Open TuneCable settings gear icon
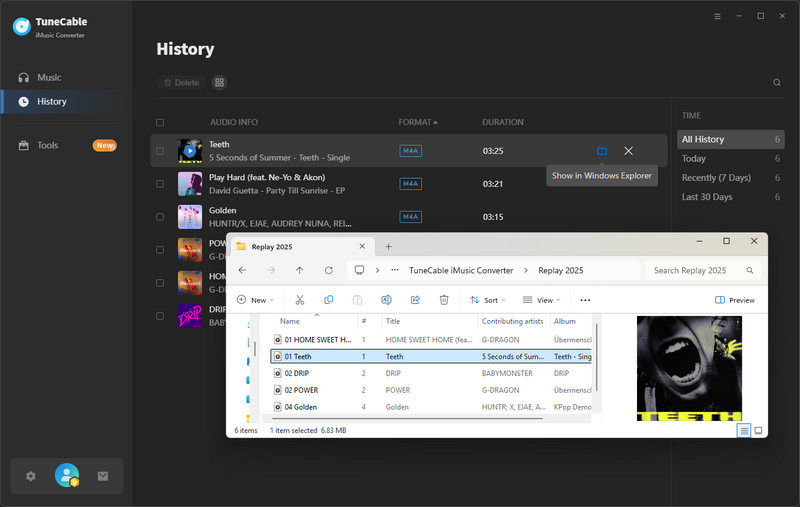This screenshot has height=507, width=800. click(31, 476)
